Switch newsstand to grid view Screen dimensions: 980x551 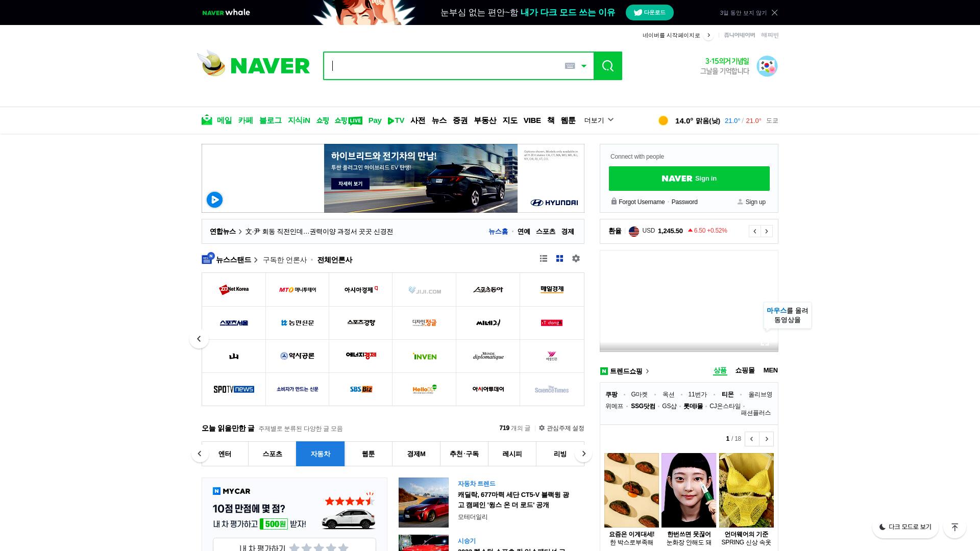click(560, 259)
